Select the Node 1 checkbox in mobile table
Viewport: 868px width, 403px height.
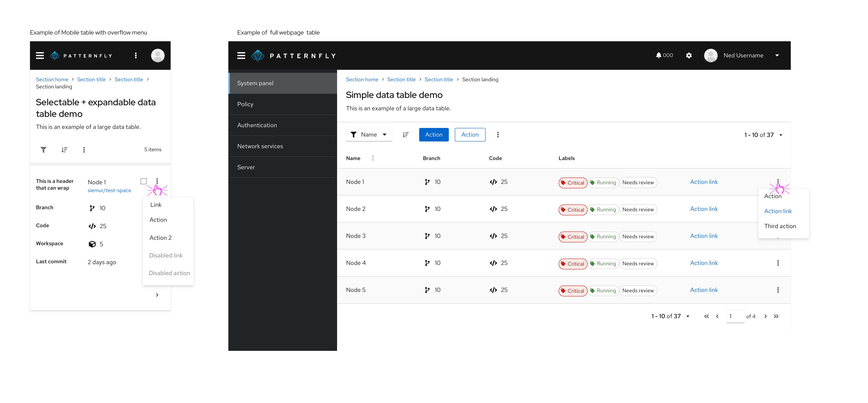[x=144, y=181]
